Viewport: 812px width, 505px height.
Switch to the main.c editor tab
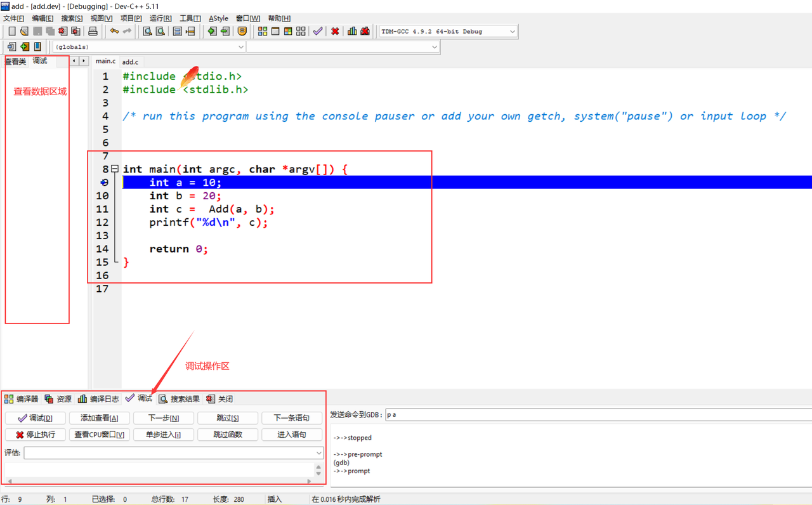pos(105,61)
